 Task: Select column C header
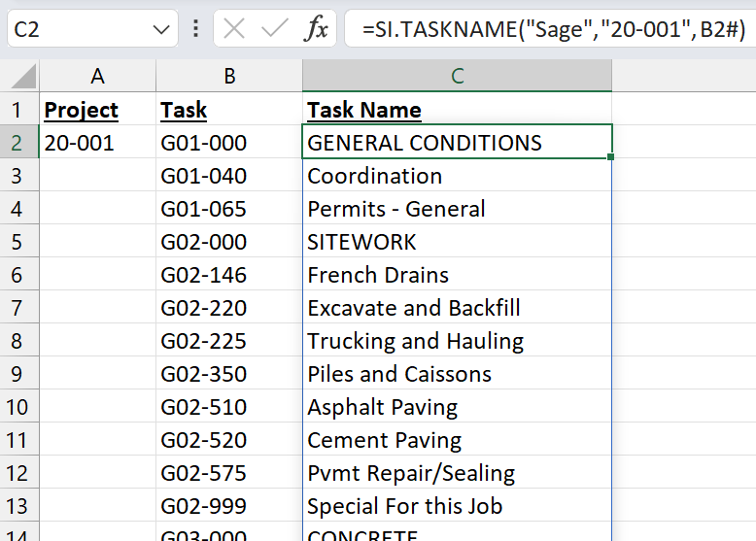coord(457,77)
